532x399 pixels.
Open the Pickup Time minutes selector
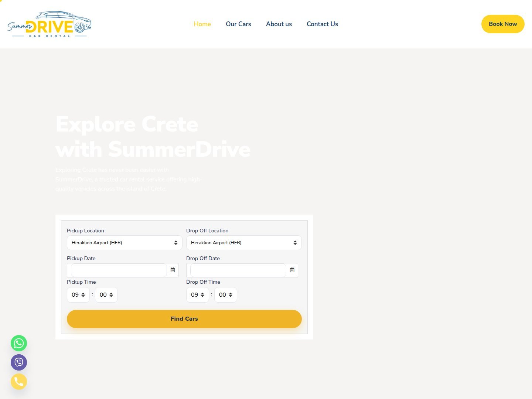tap(106, 295)
